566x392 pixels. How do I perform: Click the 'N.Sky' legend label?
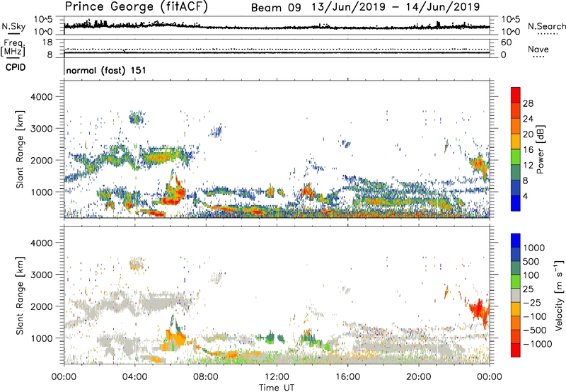click(x=13, y=26)
